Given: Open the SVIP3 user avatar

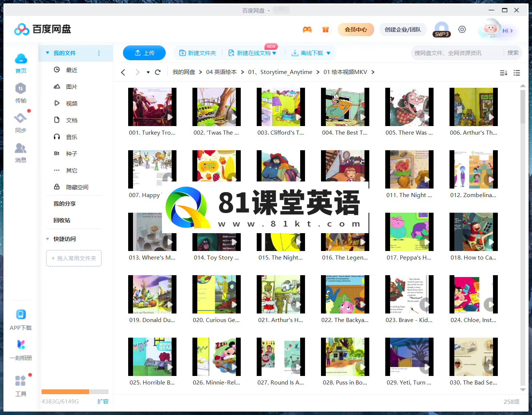Looking at the screenshot, I should point(442,29).
